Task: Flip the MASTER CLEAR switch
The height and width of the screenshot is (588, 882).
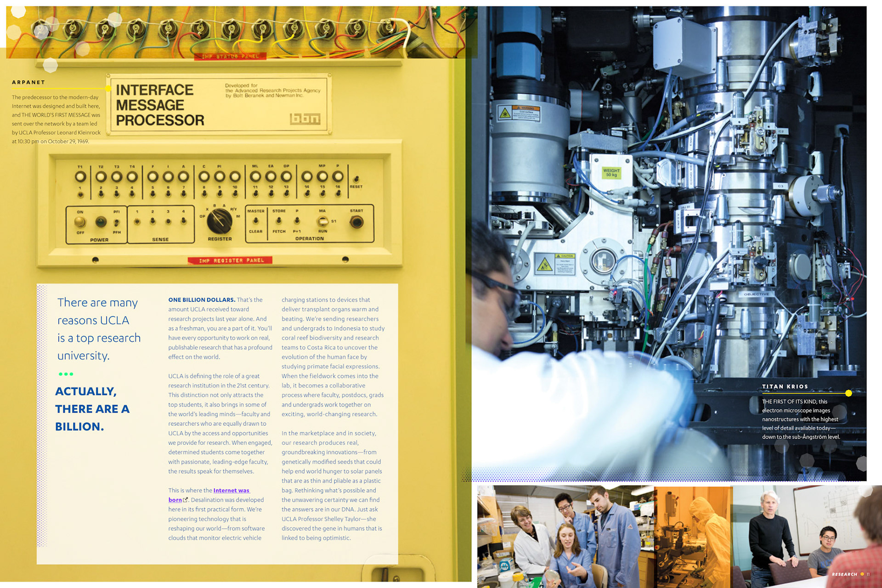Action: click(x=256, y=221)
